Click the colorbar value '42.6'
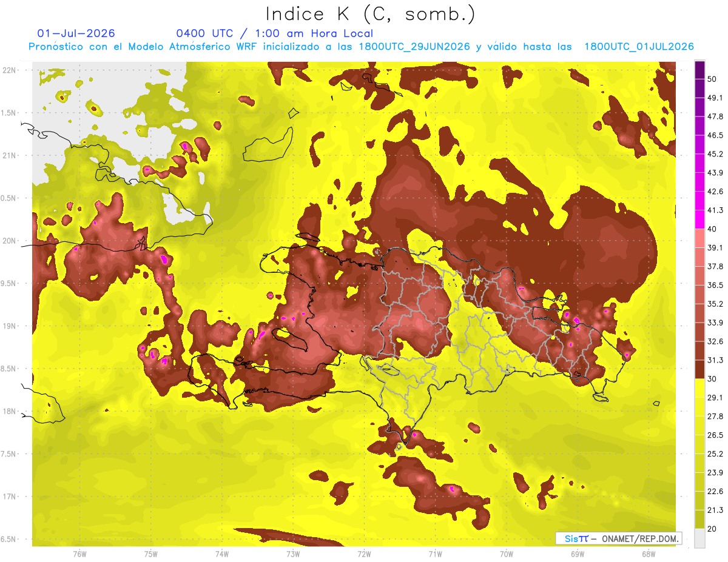Screen dimensions: 728x562 tap(715, 192)
